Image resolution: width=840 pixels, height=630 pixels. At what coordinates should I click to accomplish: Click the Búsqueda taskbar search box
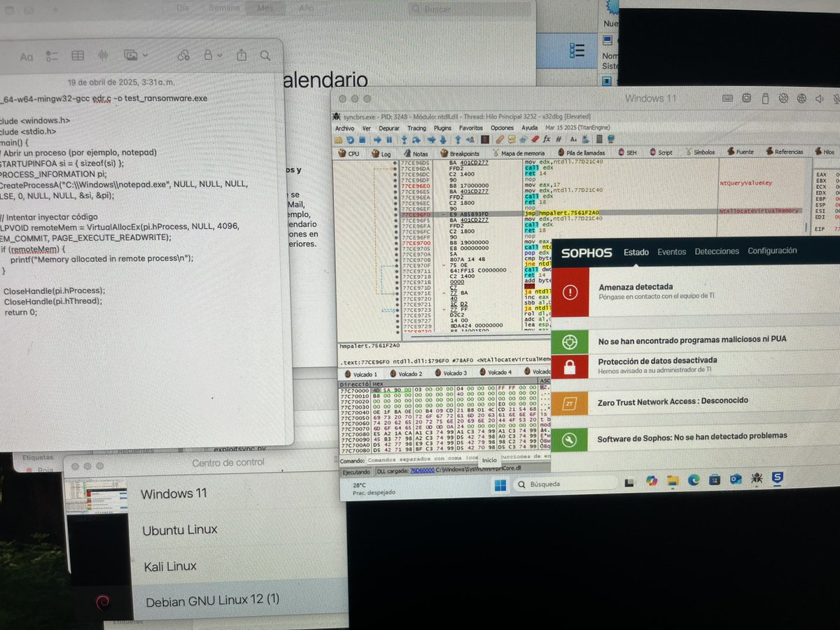click(x=566, y=484)
